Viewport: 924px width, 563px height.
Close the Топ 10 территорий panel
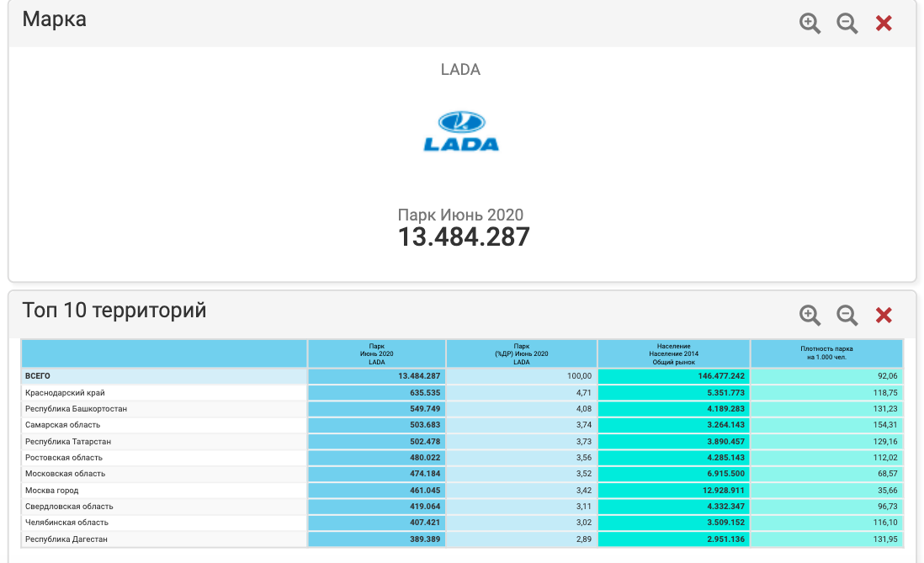[884, 316]
